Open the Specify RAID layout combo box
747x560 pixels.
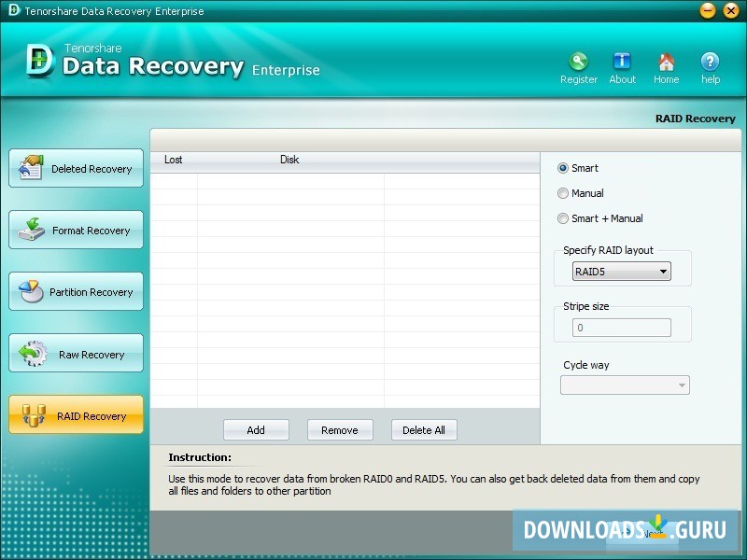point(621,271)
